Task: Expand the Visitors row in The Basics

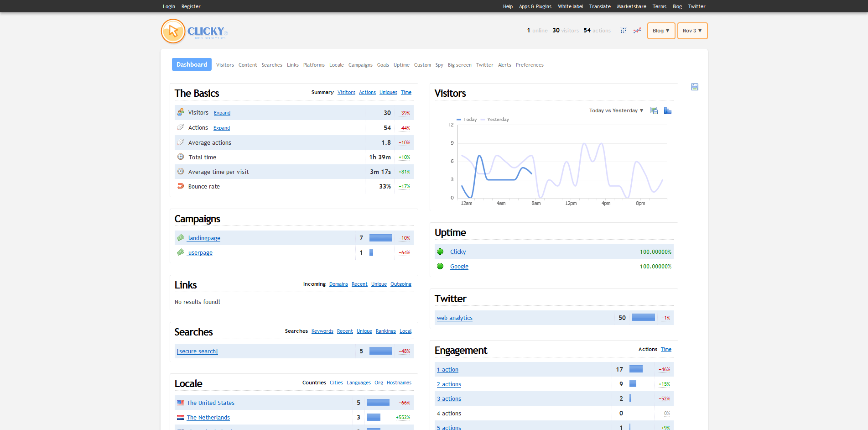Action: point(222,113)
